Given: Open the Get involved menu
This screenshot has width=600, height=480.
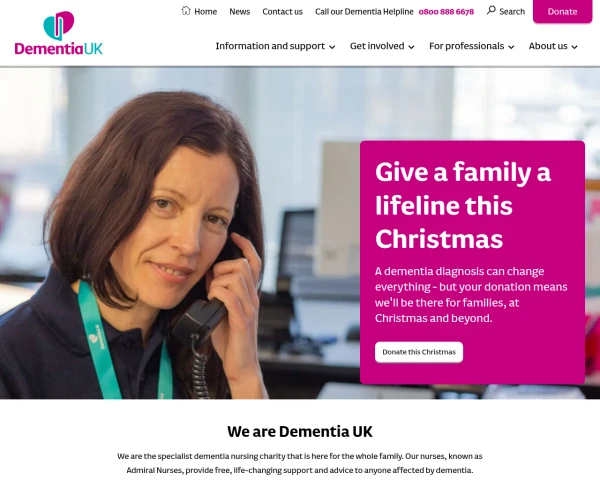Looking at the screenshot, I should pos(377,46).
